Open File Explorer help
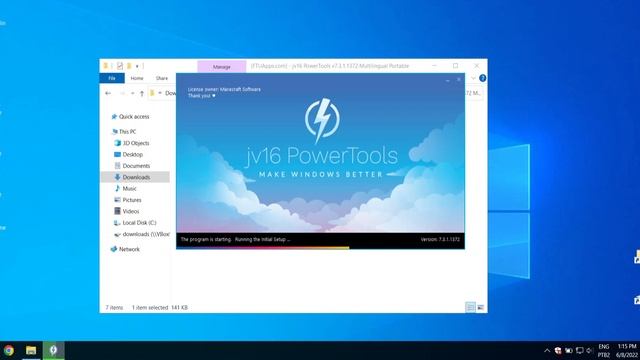 click(482, 78)
